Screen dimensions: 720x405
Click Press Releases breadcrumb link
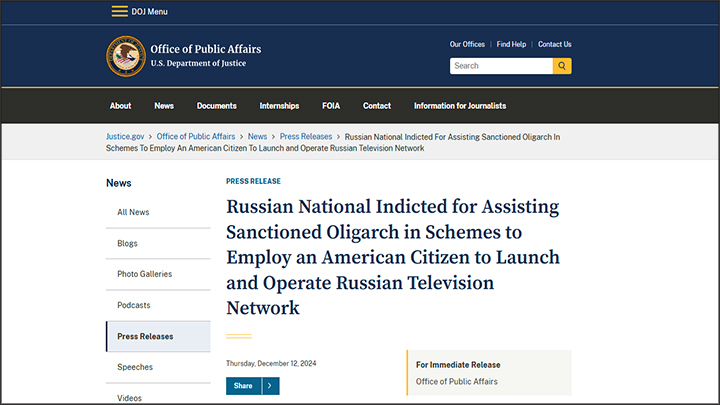307,135
